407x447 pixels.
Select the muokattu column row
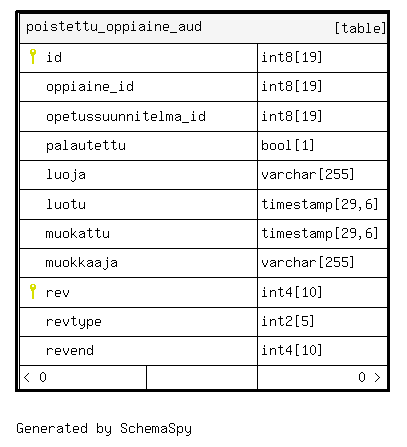click(x=203, y=234)
